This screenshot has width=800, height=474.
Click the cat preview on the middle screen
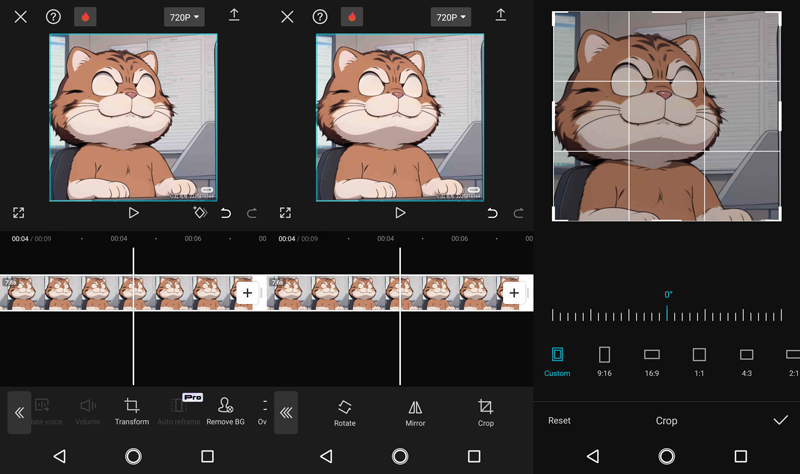[400, 117]
